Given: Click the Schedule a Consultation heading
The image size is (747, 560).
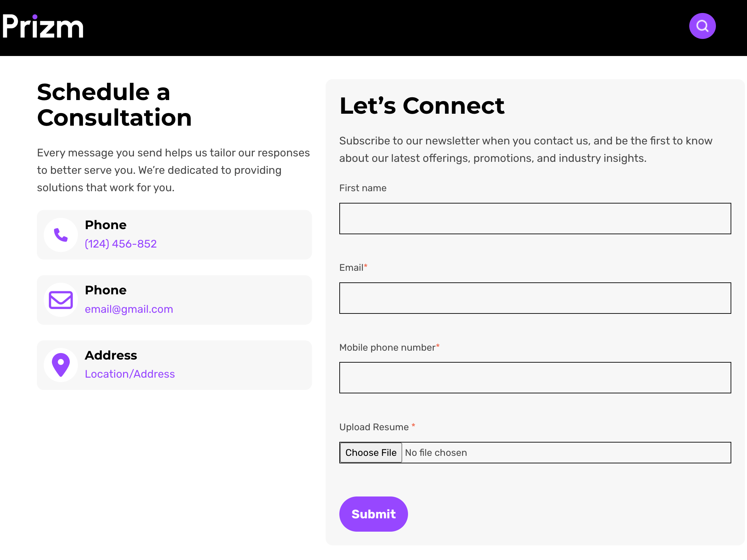Looking at the screenshot, I should pos(114,105).
